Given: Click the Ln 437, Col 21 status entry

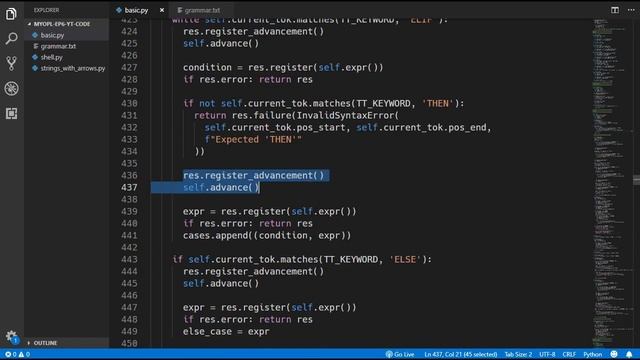Looking at the screenshot, I should [x=460, y=354].
